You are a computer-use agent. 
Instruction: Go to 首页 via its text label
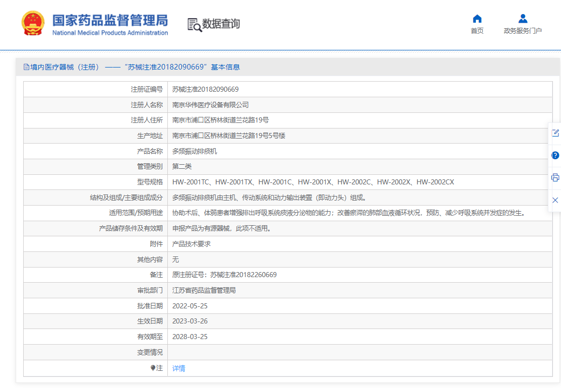[x=477, y=31]
